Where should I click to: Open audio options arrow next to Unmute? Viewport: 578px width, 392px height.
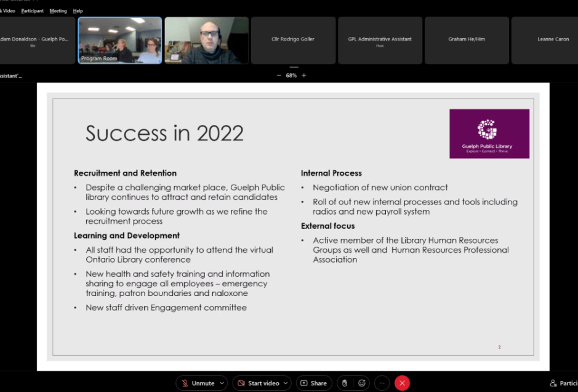click(x=222, y=383)
